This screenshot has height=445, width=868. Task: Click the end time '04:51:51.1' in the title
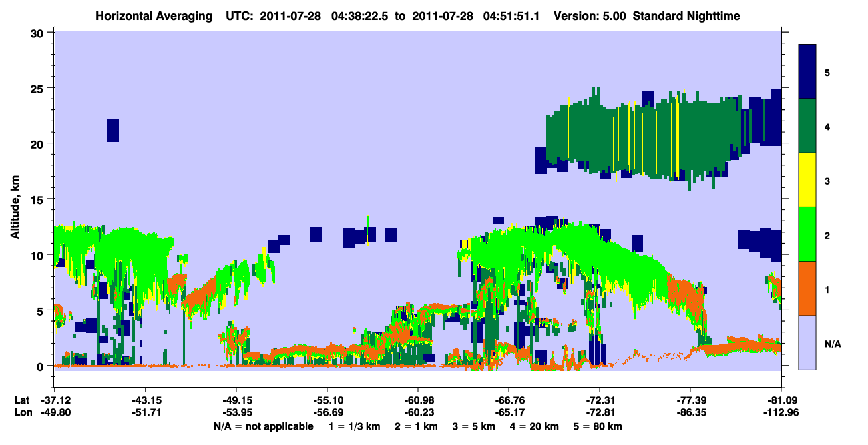pos(509,15)
